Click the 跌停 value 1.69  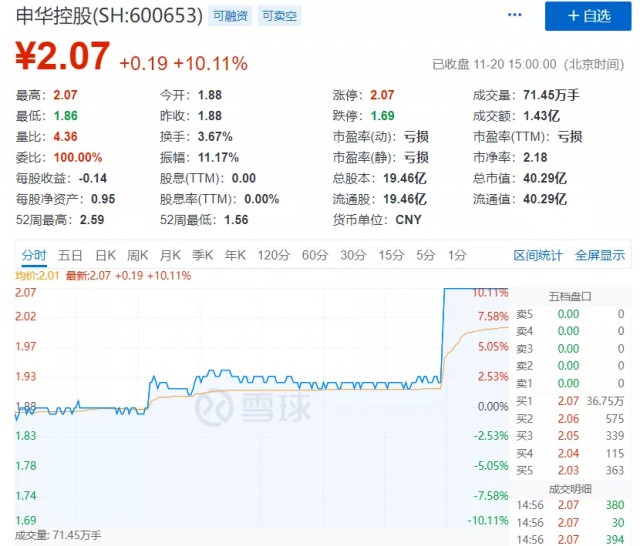click(x=382, y=116)
